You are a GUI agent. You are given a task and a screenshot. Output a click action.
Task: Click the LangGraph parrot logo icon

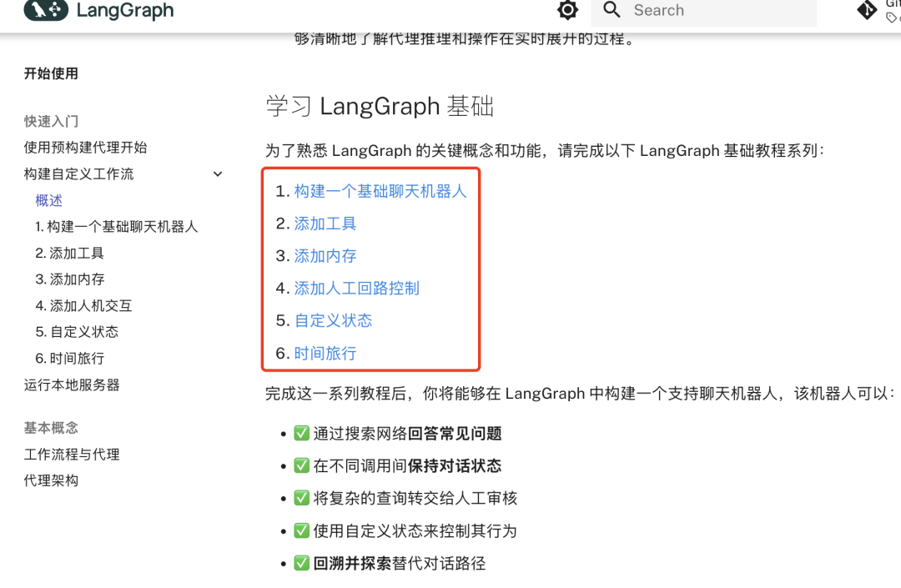click(46, 10)
